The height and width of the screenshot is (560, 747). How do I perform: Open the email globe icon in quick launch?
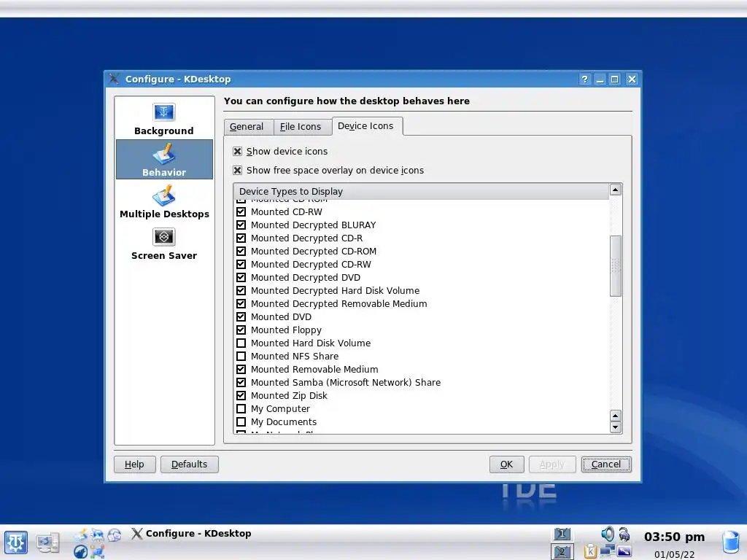(115, 535)
